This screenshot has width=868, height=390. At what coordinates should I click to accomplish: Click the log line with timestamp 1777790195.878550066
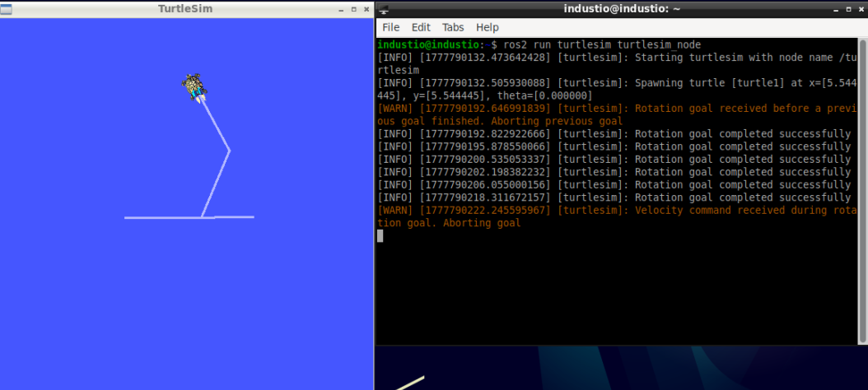(x=614, y=146)
